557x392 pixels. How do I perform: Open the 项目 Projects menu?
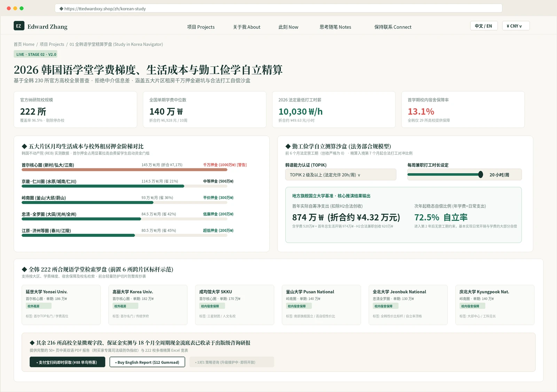point(201,27)
